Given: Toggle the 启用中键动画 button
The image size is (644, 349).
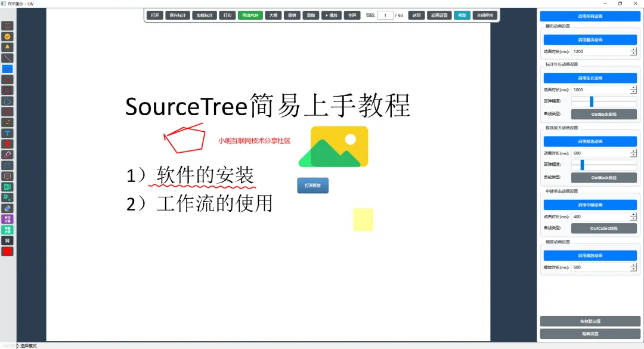Looking at the screenshot, I should (590, 205).
